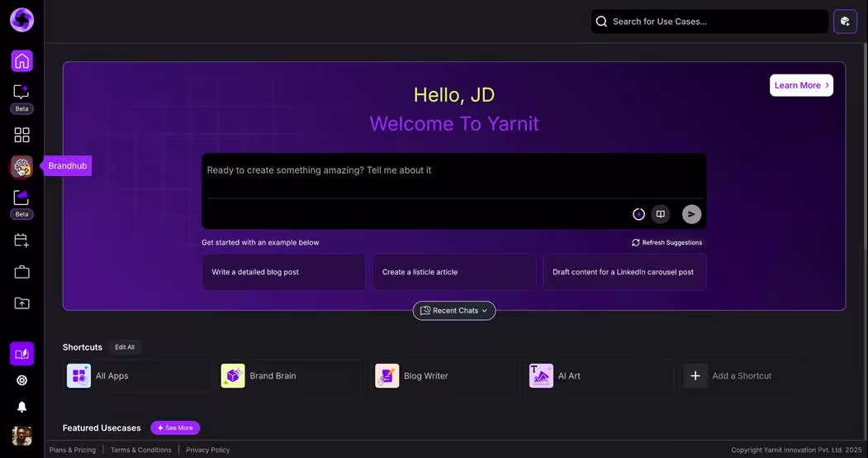Click the All Apps shortcut icon
This screenshot has width=868, height=458.
point(78,376)
